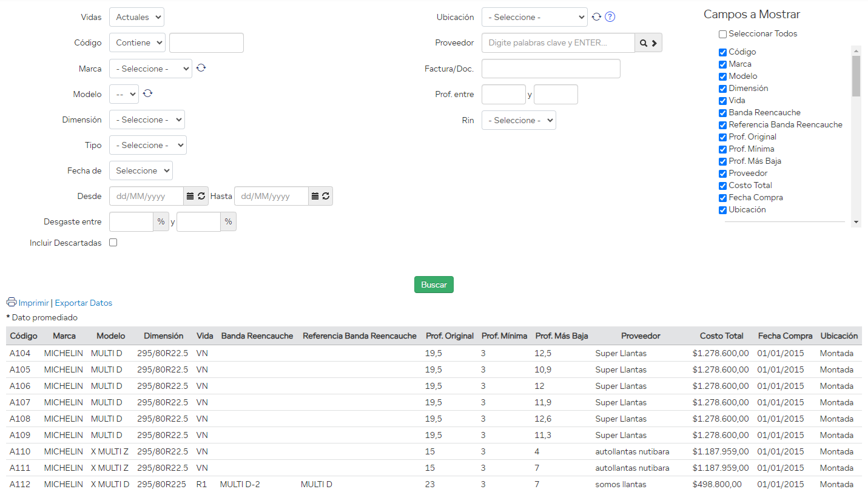This screenshot has width=868, height=489.
Task: Click the refresh icon next to Marca
Action: [201, 68]
